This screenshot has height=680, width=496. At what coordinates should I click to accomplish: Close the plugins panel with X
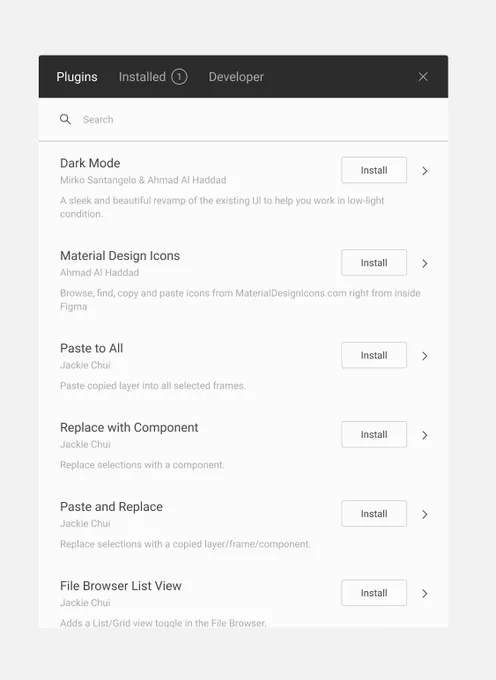(x=423, y=77)
